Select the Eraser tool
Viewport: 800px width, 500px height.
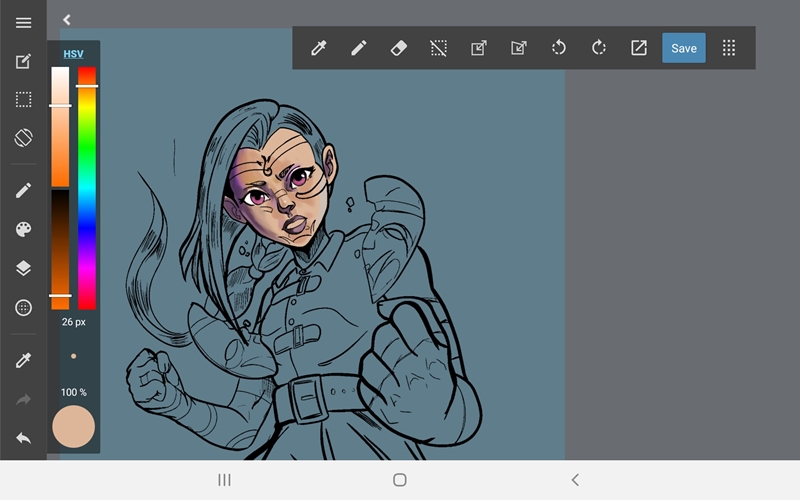point(398,48)
